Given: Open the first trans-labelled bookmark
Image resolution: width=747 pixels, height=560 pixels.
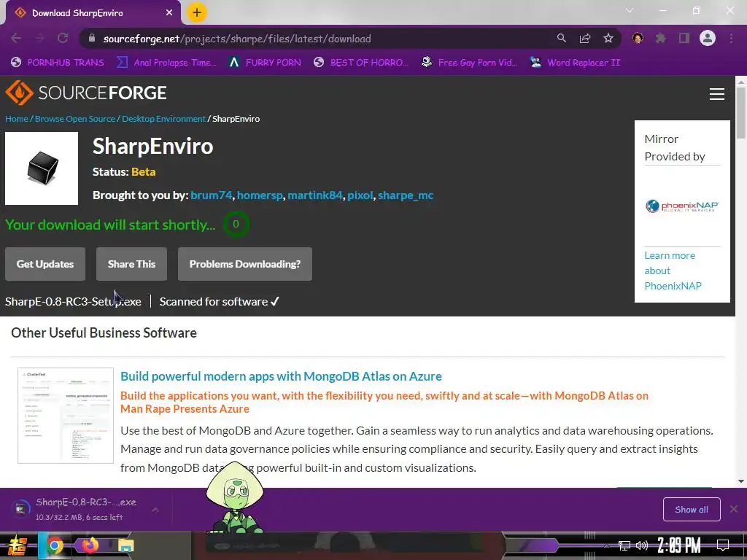Looking at the screenshot, I should pos(58,63).
